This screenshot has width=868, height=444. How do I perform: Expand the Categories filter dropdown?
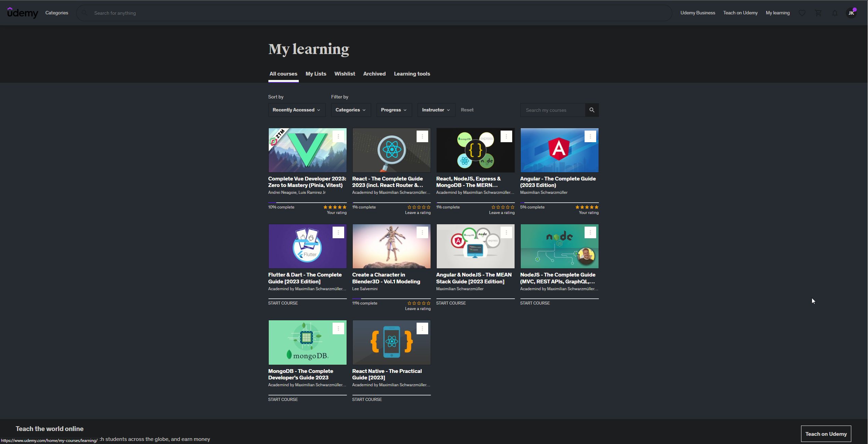[350, 109]
